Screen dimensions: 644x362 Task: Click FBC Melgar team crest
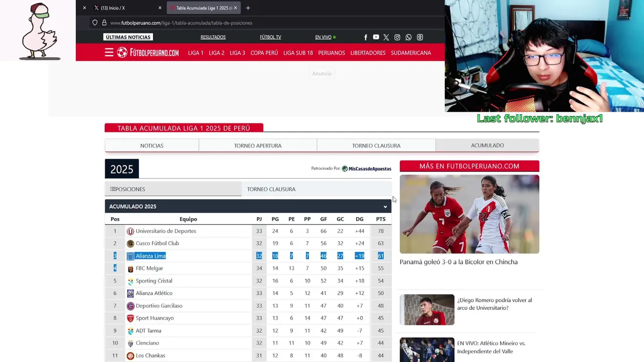pyautogui.click(x=130, y=268)
